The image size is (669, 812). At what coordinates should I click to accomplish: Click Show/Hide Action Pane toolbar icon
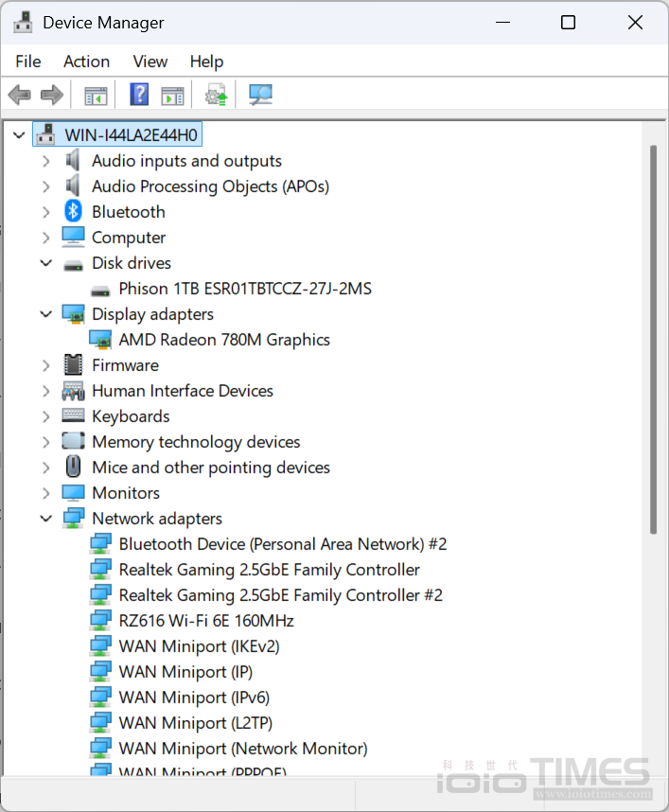coord(172,95)
